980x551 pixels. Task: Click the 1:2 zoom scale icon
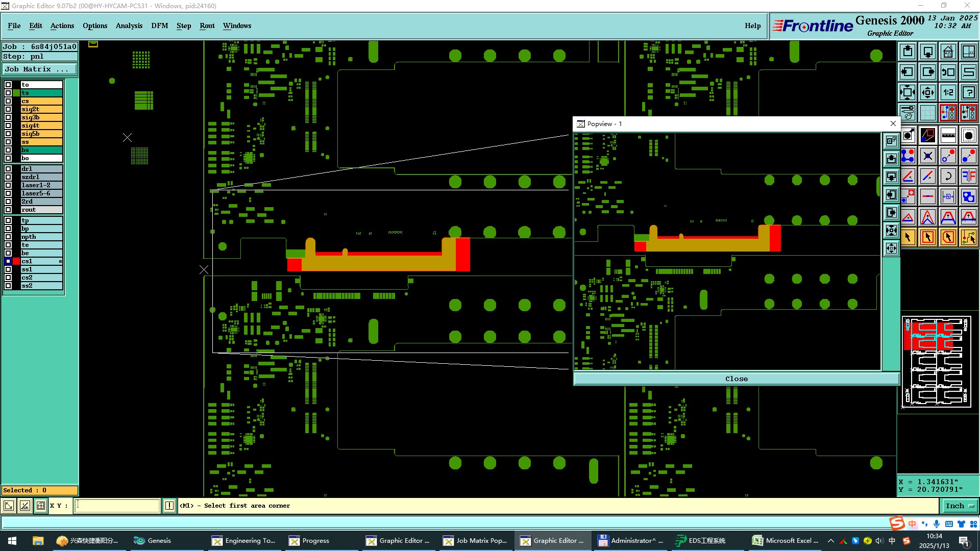(948, 92)
